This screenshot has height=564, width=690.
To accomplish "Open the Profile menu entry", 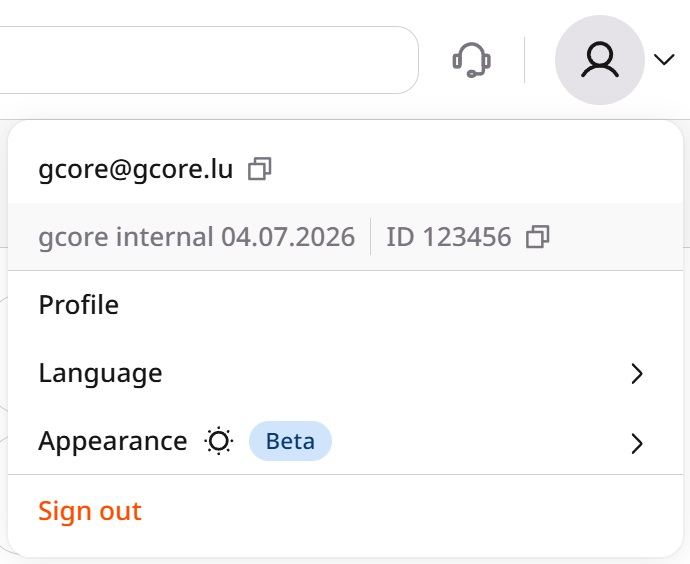I will (x=345, y=304).
